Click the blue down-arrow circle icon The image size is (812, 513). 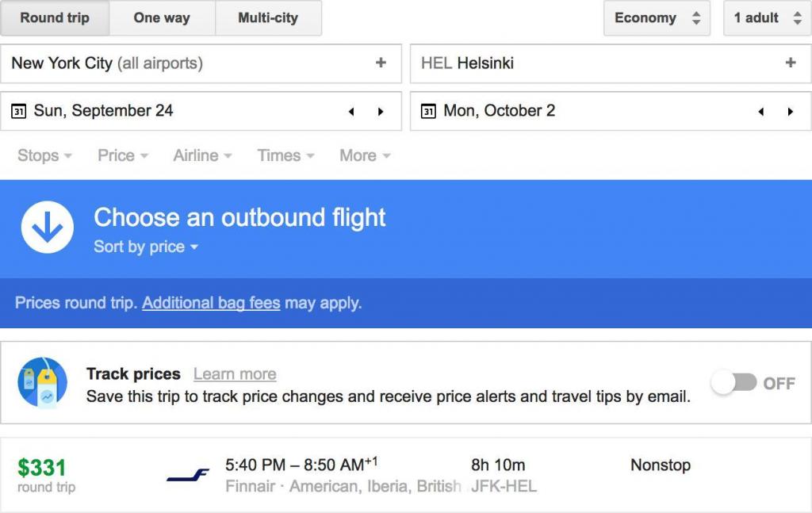(x=47, y=228)
